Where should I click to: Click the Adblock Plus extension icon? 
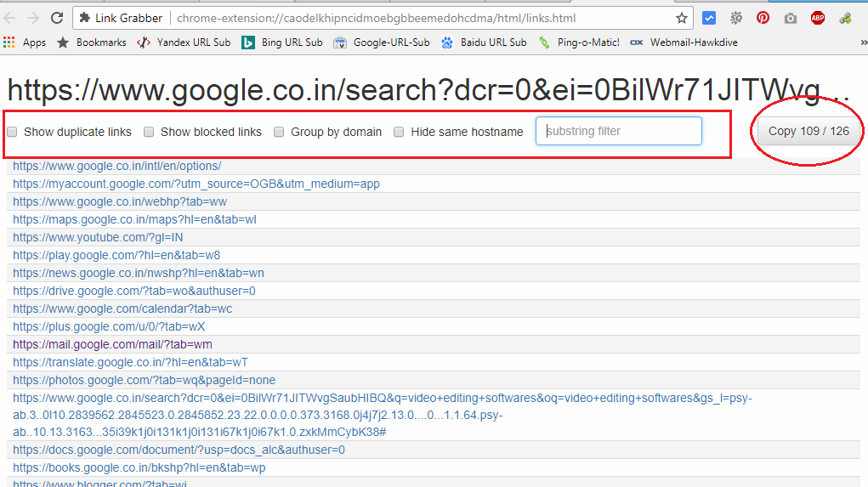[817, 18]
